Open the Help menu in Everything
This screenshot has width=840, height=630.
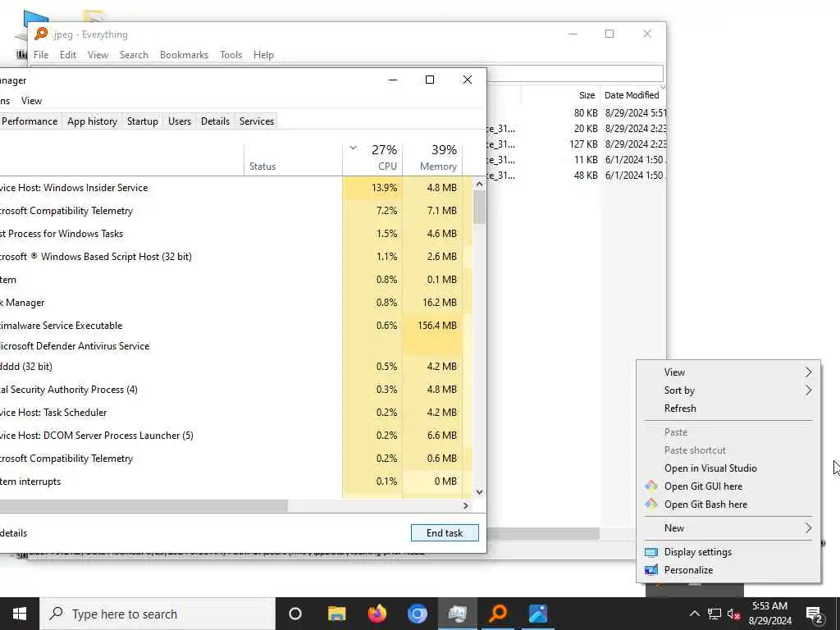[263, 55]
